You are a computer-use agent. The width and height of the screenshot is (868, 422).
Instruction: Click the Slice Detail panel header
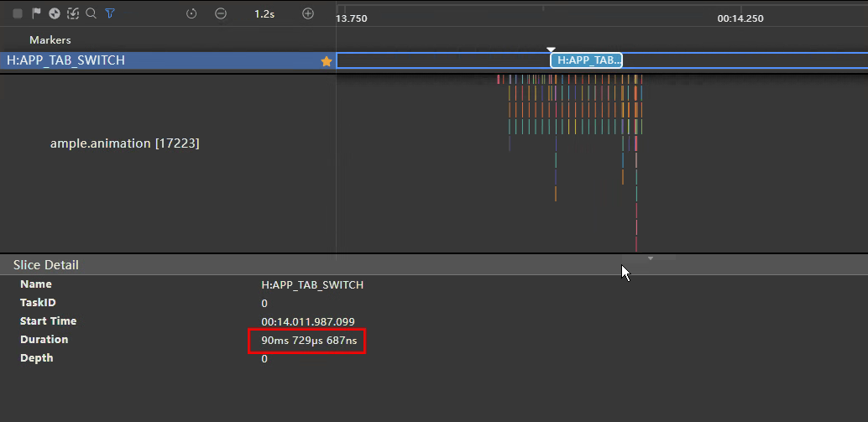pos(46,264)
